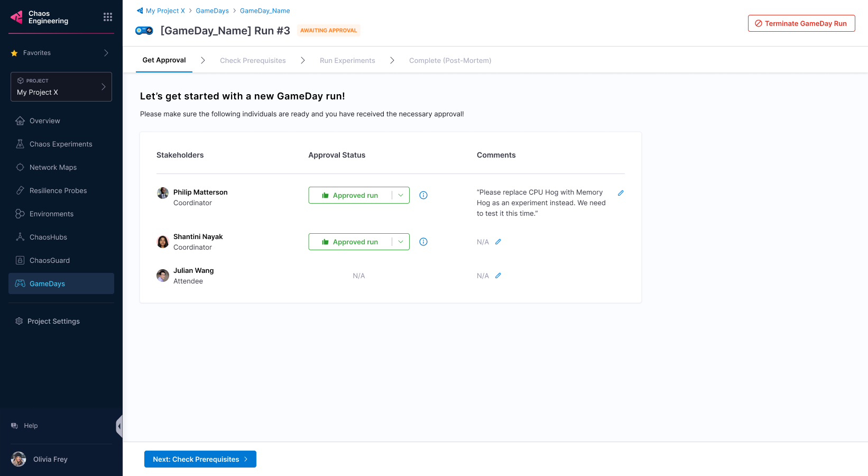The image size is (868, 476).
Task: Click info icon beside Philip Matterson's approval
Action: pos(423,195)
